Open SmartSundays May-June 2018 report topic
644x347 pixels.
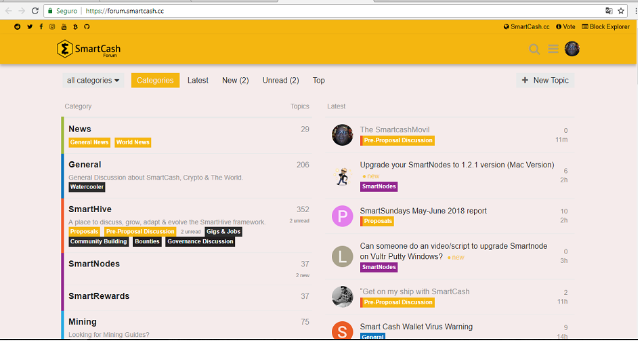(423, 211)
